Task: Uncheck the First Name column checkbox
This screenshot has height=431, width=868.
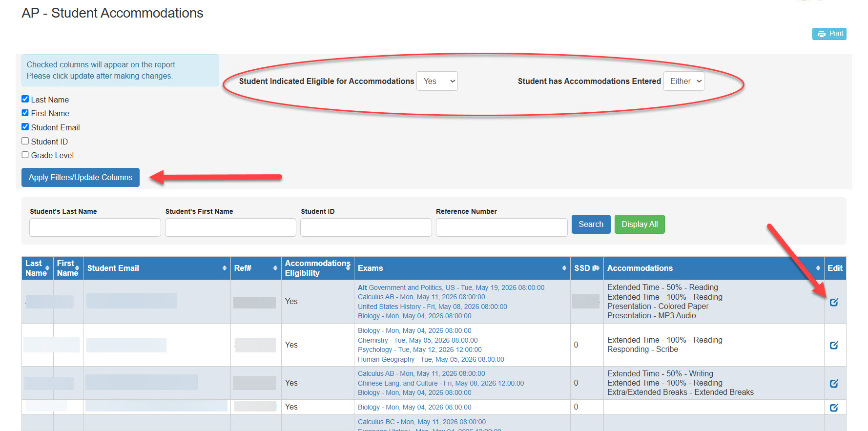Action: tap(25, 113)
